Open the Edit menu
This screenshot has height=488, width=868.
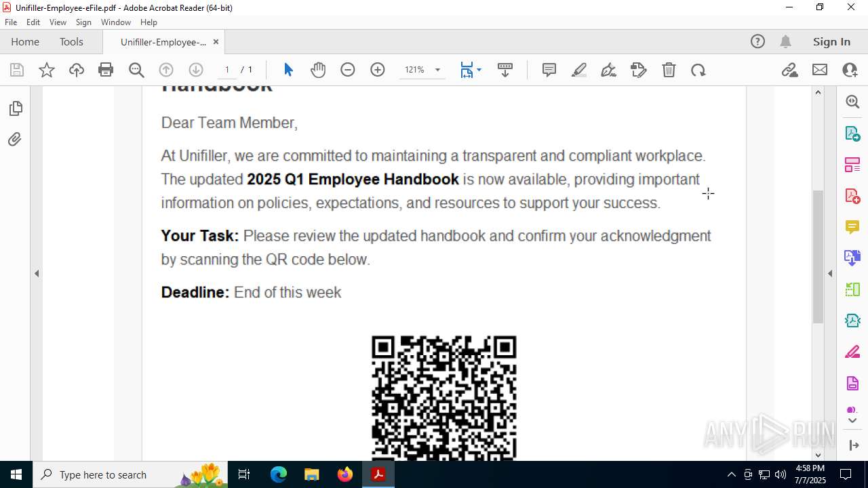(x=33, y=22)
